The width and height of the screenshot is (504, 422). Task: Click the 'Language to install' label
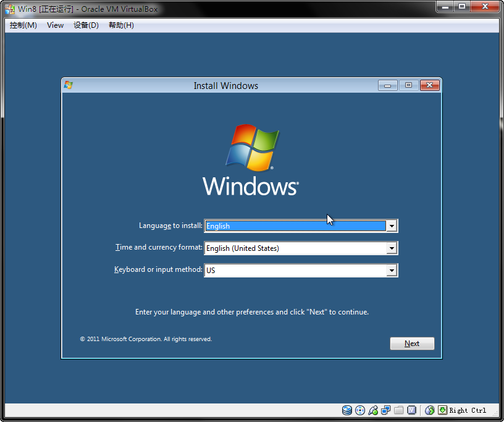pos(170,226)
